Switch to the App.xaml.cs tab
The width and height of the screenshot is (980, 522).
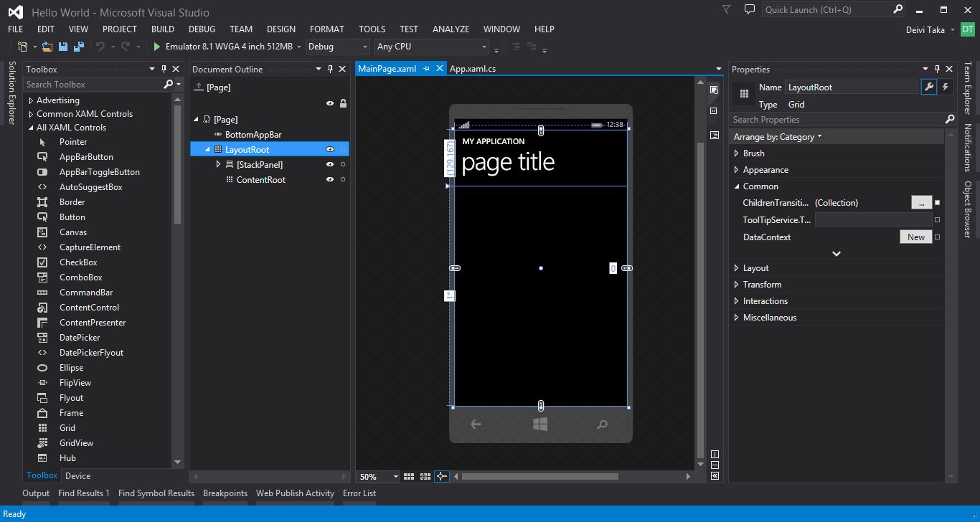pos(472,69)
